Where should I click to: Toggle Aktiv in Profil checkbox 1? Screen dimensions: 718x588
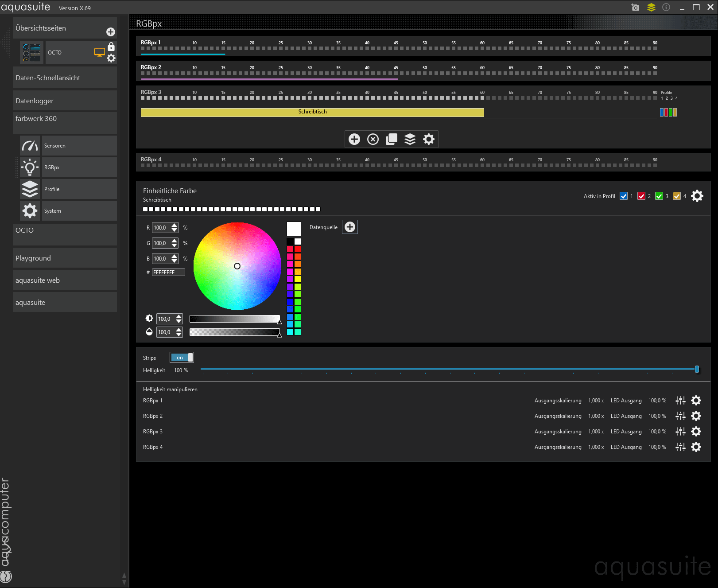(624, 196)
